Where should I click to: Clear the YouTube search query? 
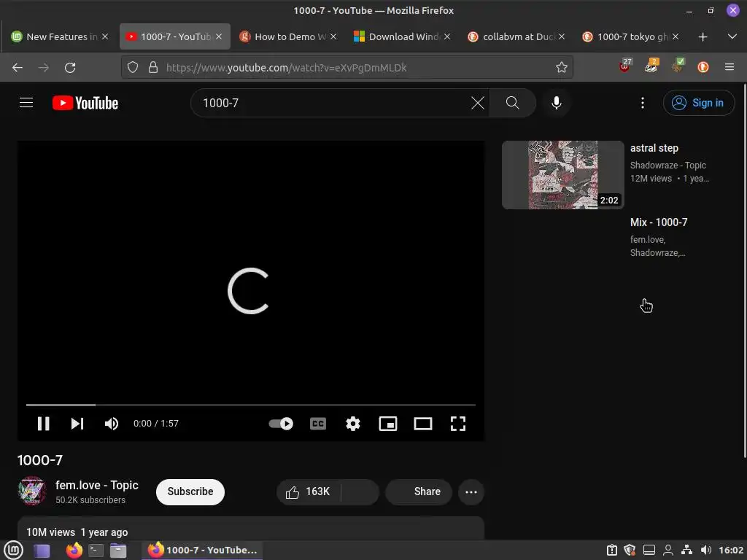point(477,103)
